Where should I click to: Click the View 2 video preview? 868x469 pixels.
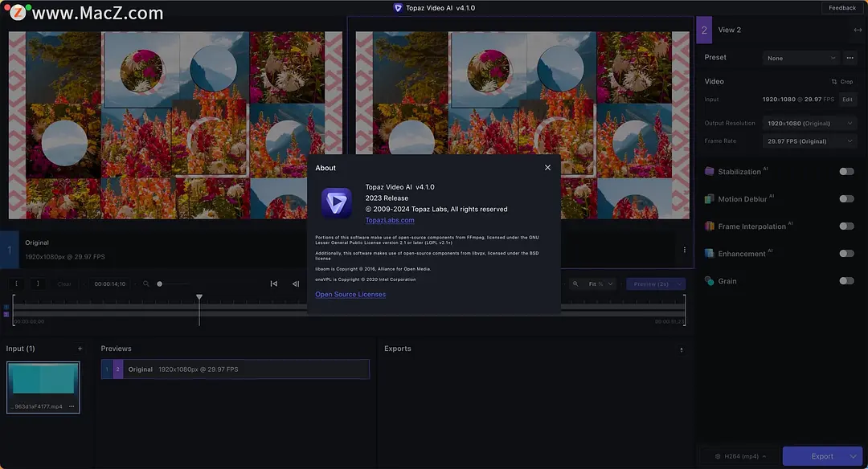522,125
